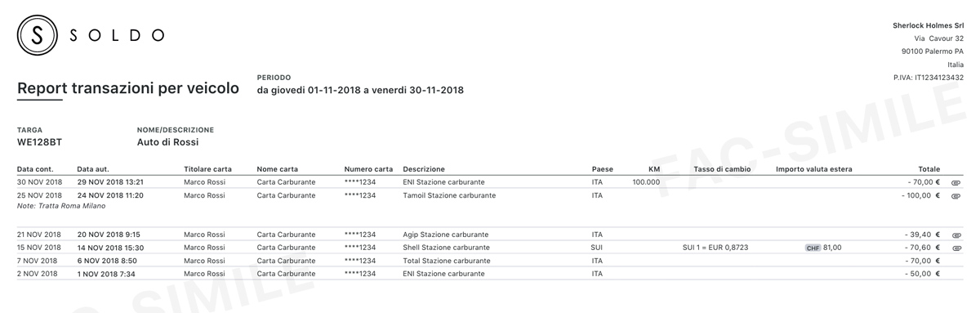
Task: Click the SOLDO wordmark text
Action: click(x=117, y=35)
